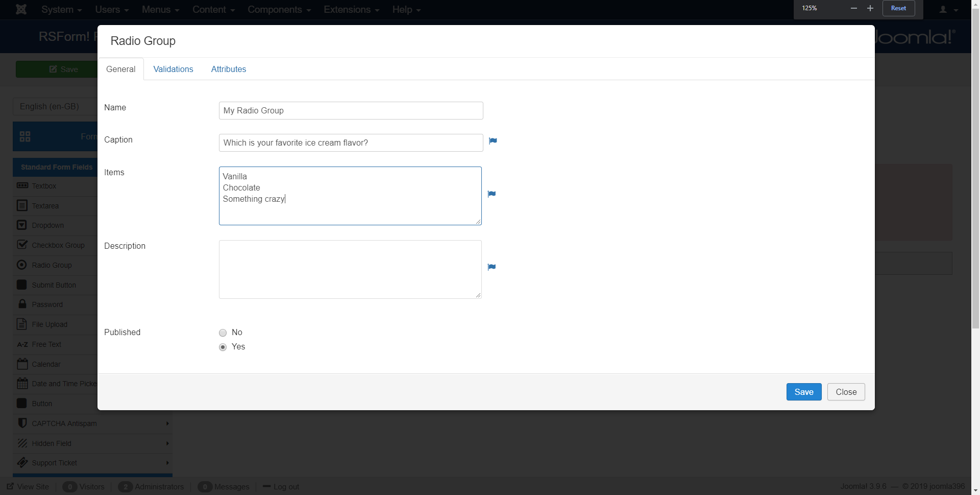980x495 pixels.
Task: Expand the CAPTCHA Antispam submenu arrow
Action: pyautogui.click(x=167, y=423)
